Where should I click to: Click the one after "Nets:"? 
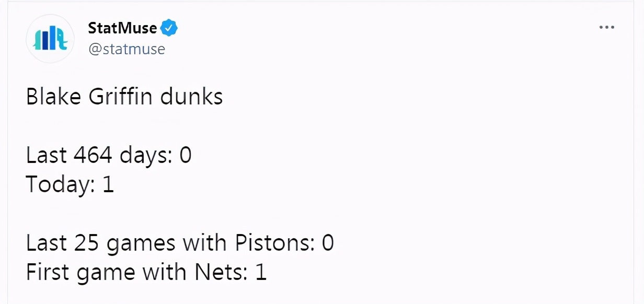(261, 272)
